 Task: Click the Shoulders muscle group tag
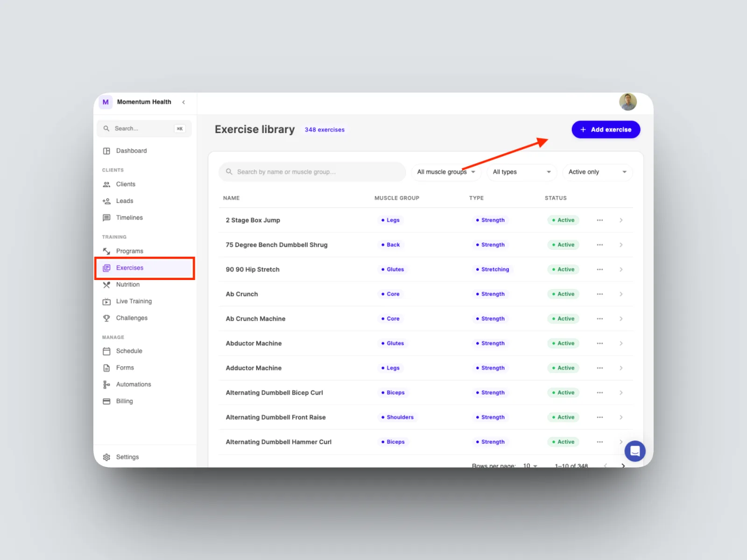point(397,417)
